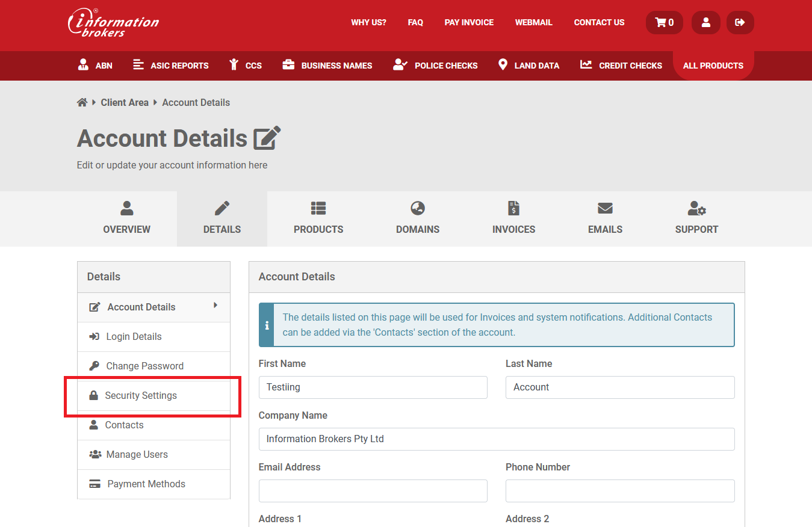Click the edit icon beside Account Details heading

pyautogui.click(x=267, y=138)
